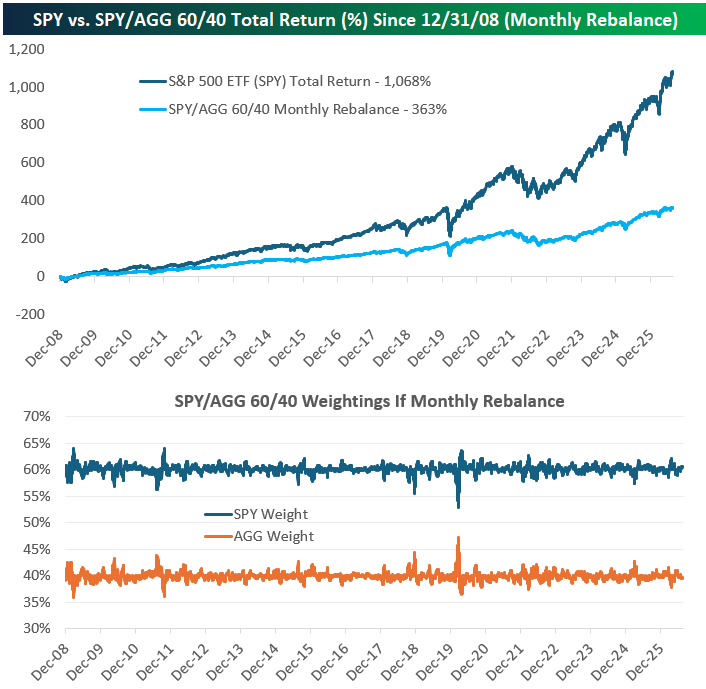Click the 200 y-axis label in the top chart

point(32,238)
